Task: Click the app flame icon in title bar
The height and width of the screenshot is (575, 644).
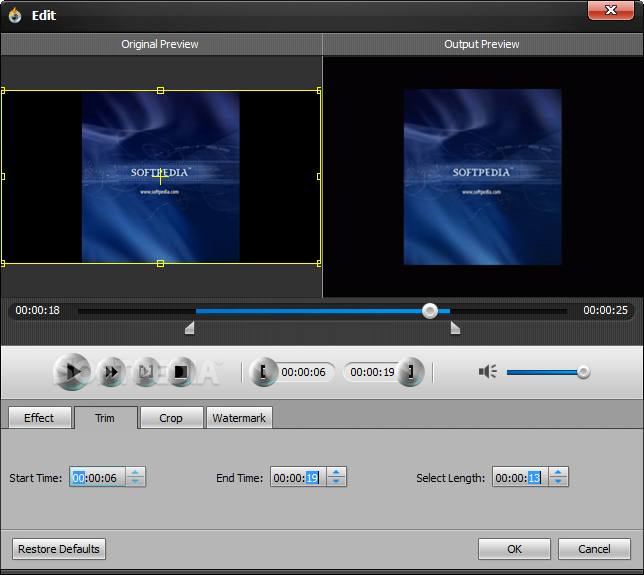Action: point(15,15)
